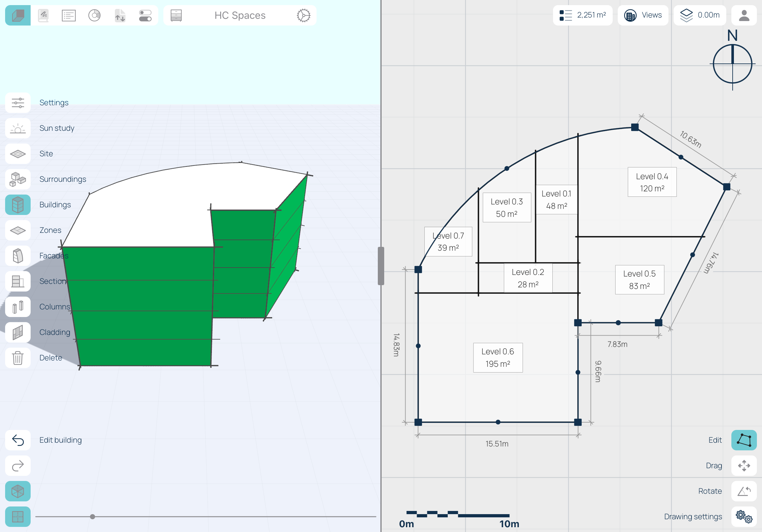This screenshot has width=762, height=532.
Task: Expand the 2,251 m² area summary
Action: [582, 15]
